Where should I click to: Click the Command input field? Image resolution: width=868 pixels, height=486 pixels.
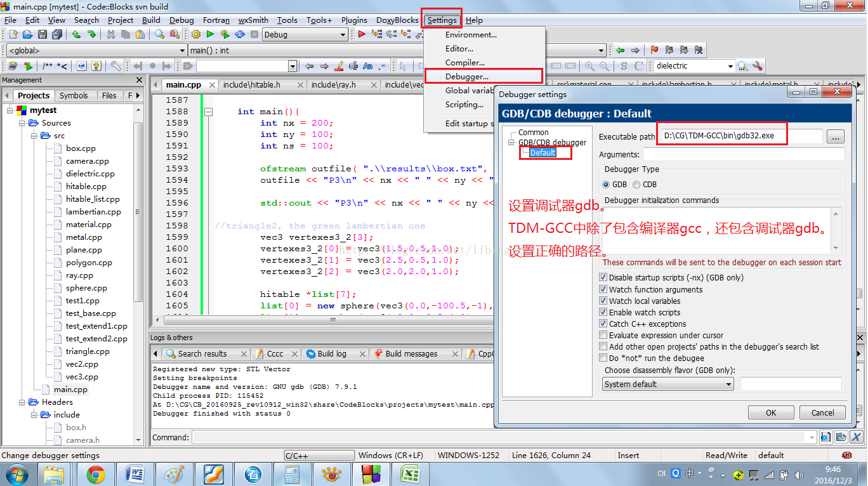(504, 437)
